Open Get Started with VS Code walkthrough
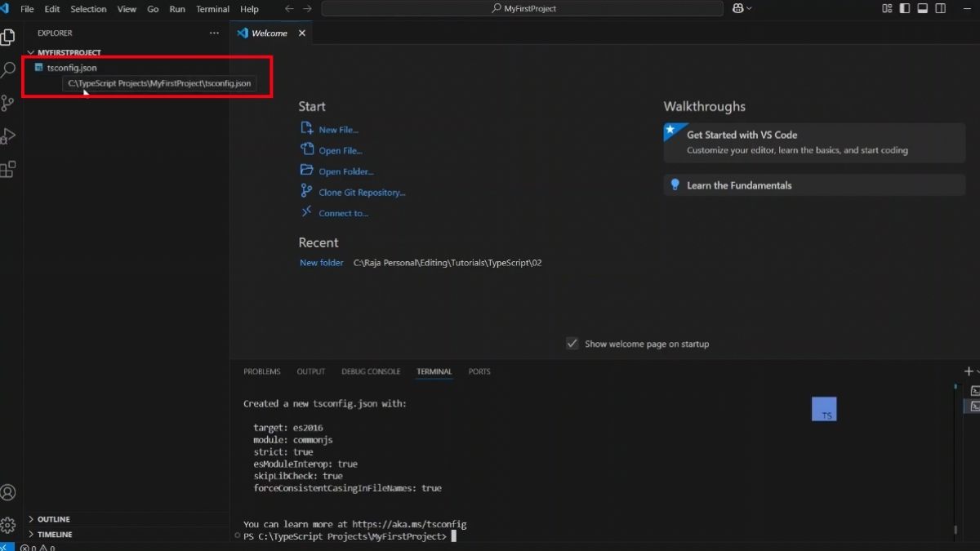This screenshot has height=551, width=980. pyautogui.click(x=814, y=142)
